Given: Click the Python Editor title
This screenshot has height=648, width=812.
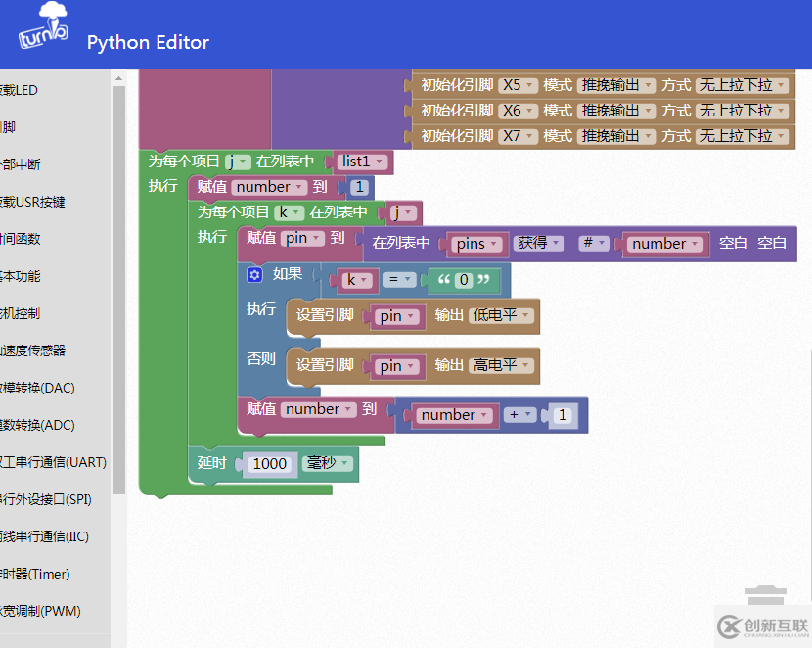Looking at the screenshot, I should tap(148, 42).
